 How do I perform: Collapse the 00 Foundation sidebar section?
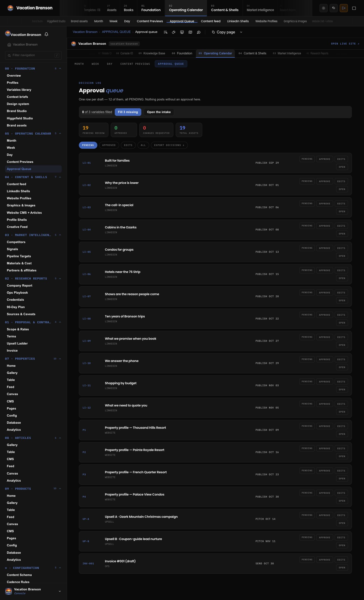coord(60,69)
